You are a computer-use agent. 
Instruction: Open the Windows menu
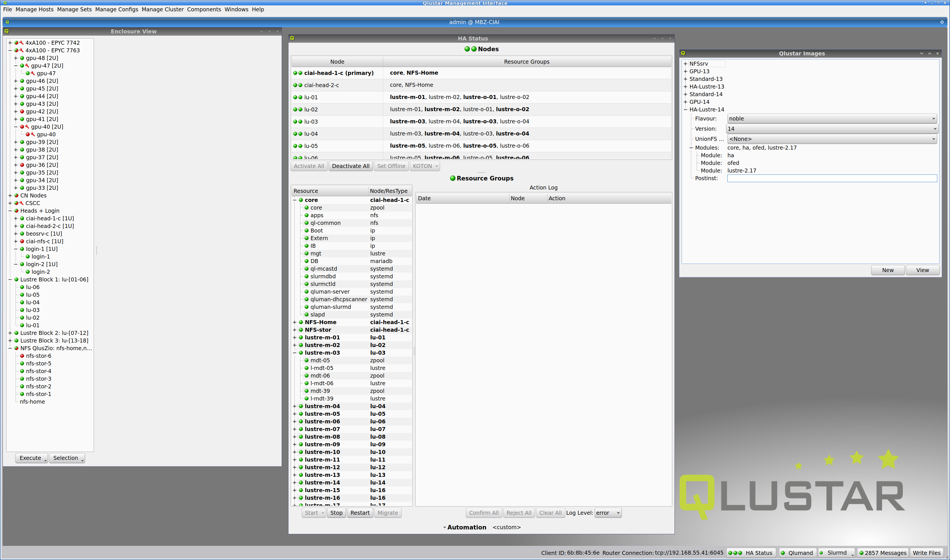236,9
